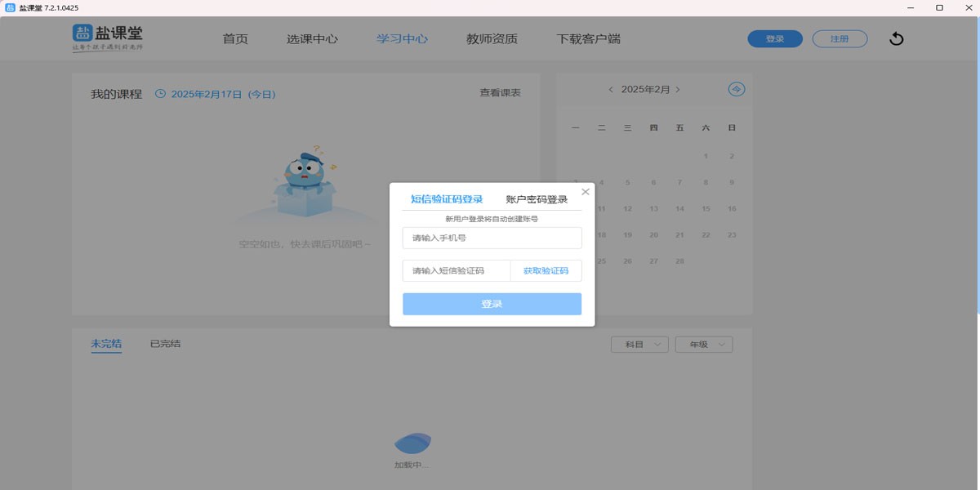Open the 首页 nav item

coord(235,38)
